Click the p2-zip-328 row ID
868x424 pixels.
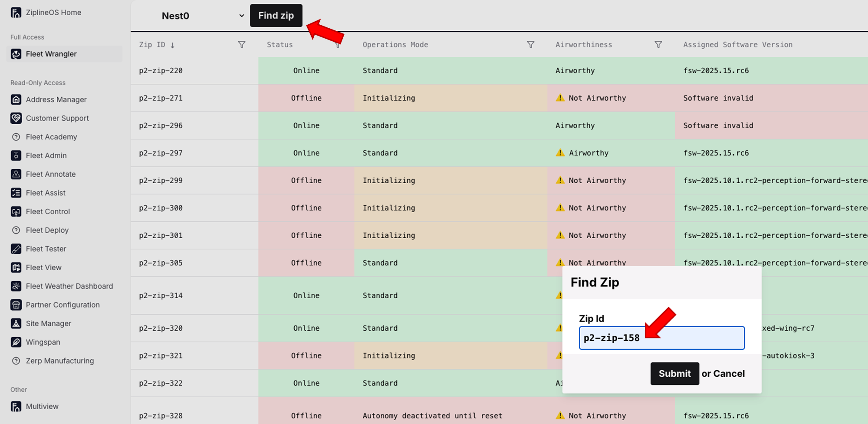click(161, 416)
